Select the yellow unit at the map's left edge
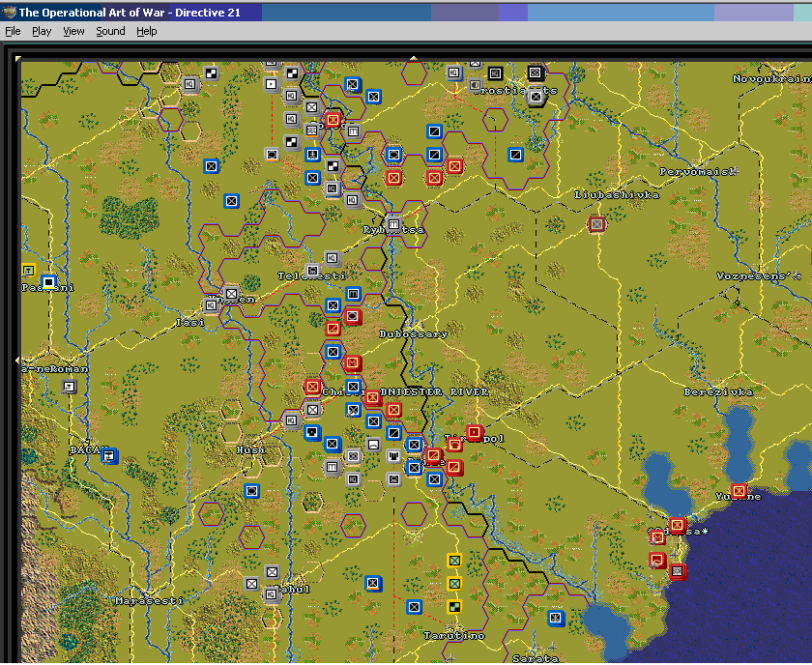Image resolution: width=812 pixels, height=665 pixels. coord(28,271)
